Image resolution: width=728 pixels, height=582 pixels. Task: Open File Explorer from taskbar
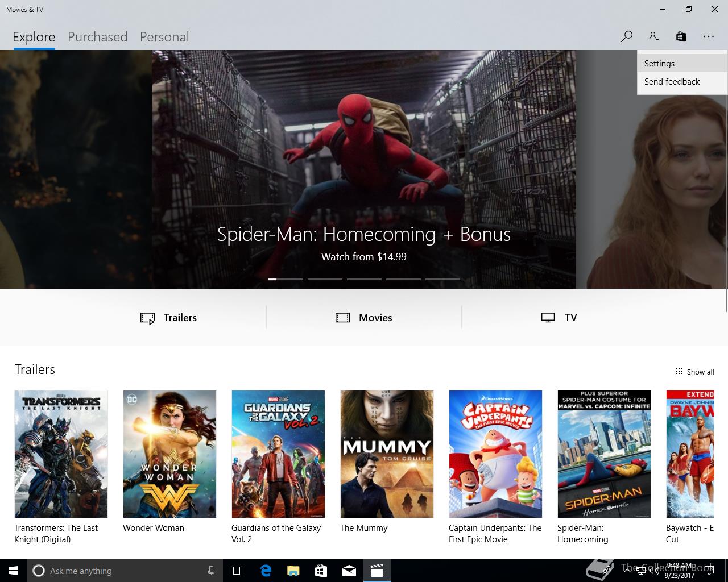[x=293, y=571]
